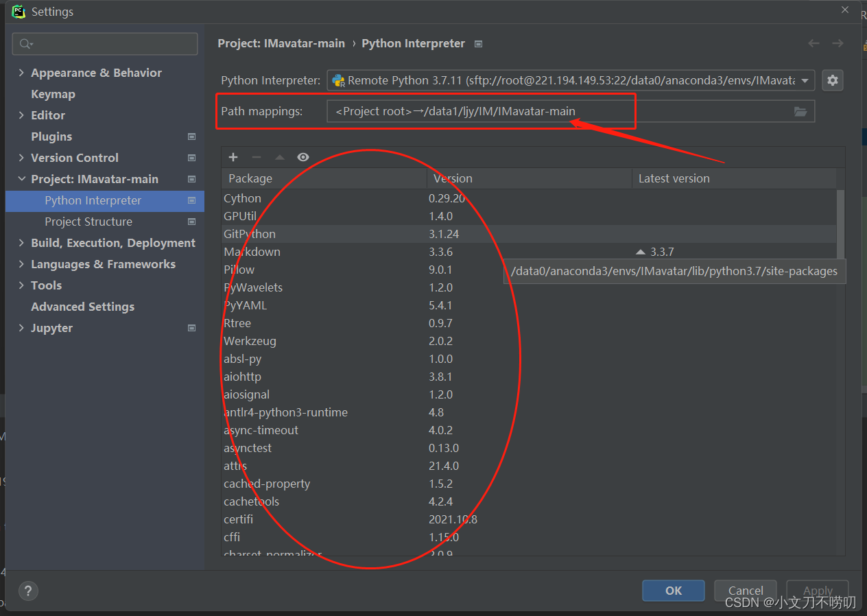Sort by the Version column header
867x616 pixels.
click(x=529, y=178)
